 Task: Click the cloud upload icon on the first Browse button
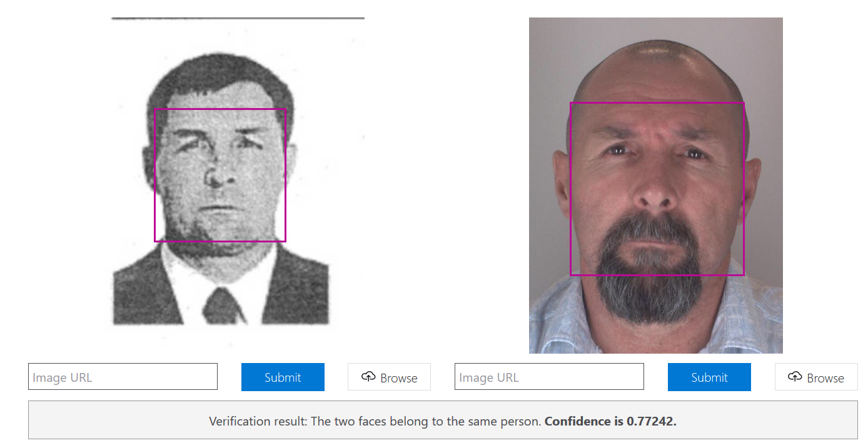tap(368, 377)
